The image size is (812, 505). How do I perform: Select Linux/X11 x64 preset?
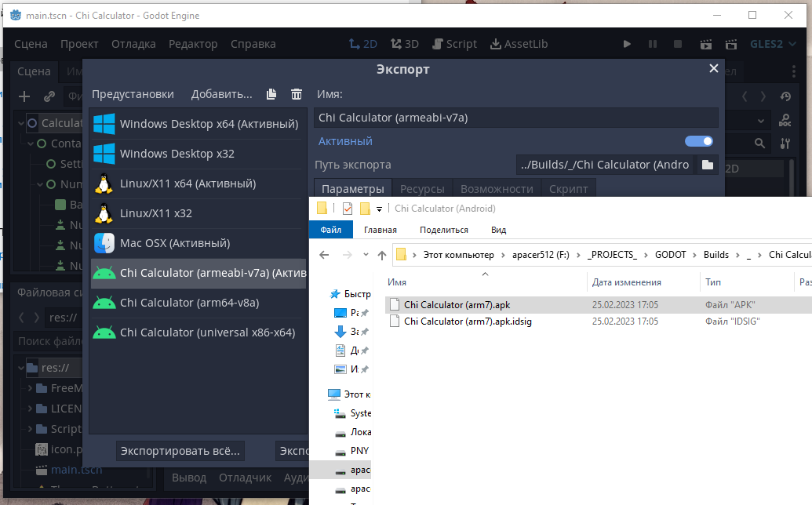(197, 183)
